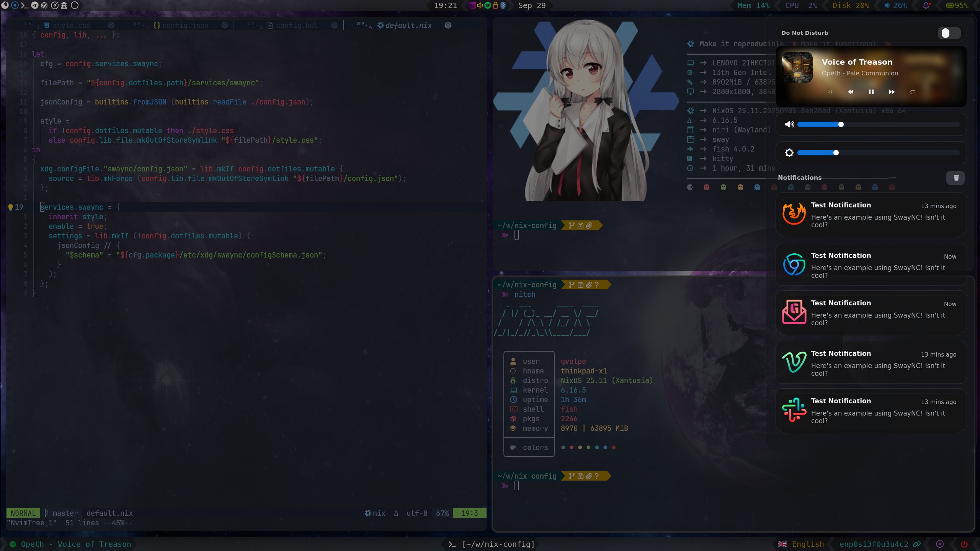This screenshot has height=551, width=980.
Task: Switch to the config.json buffer tab
Action: pyautogui.click(x=185, y=25)
